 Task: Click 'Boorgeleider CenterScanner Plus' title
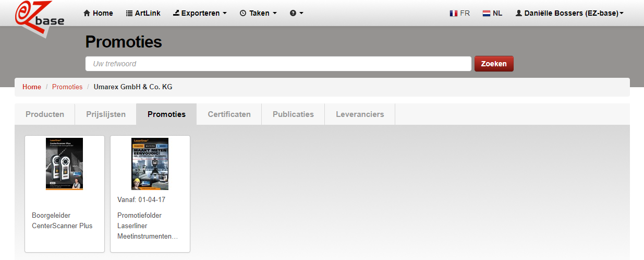[62, 220]
